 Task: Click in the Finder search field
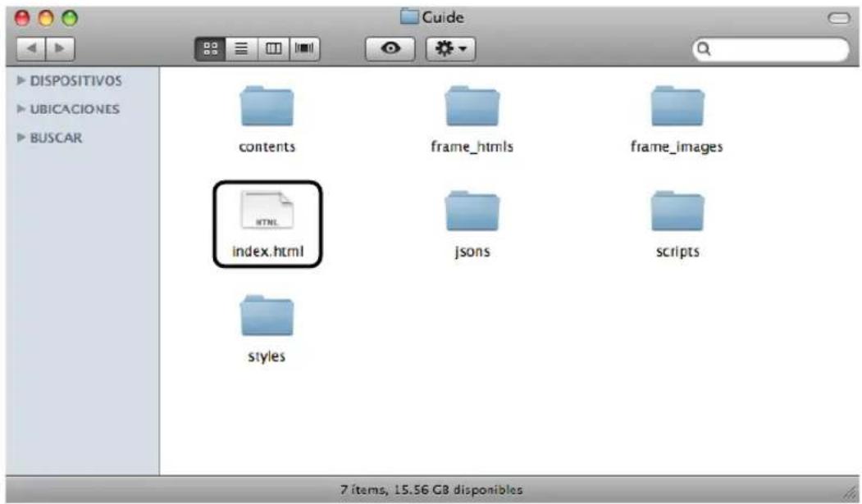tap(771, 49)
